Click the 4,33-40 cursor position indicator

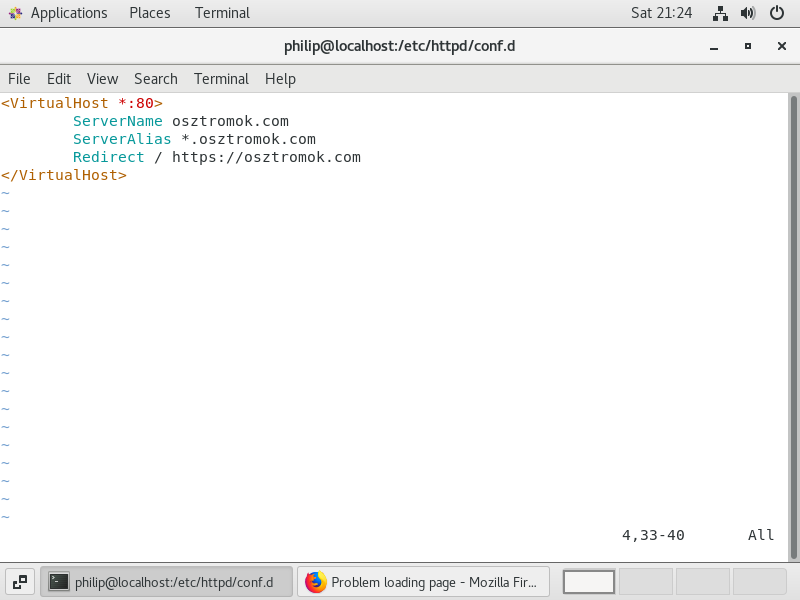(x=653, y=535)
